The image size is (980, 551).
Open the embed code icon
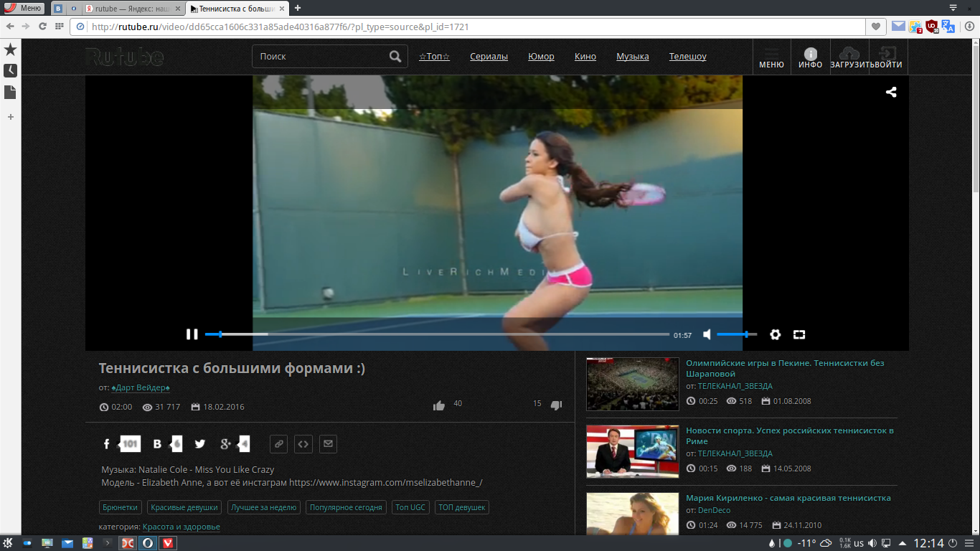(303, 444)
